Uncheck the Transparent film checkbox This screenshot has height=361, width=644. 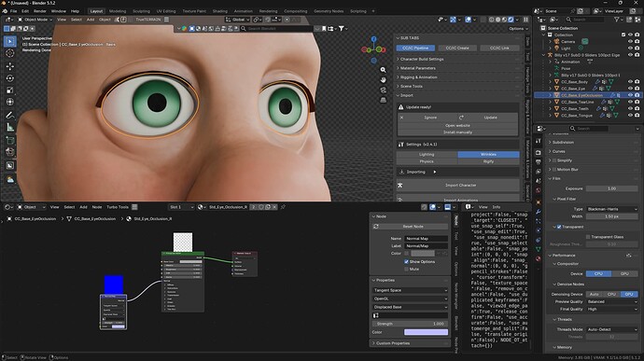[x=559, y=227]
